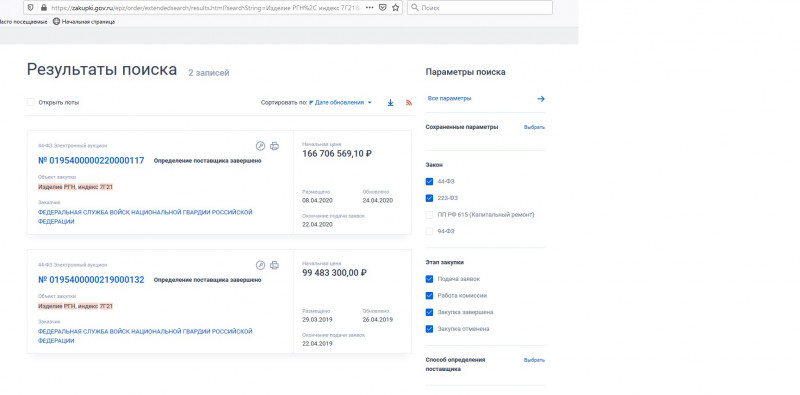Open the RSS feed icon
Screen dimensions: 800x395
pyautogui.click(x=409, y=103)
